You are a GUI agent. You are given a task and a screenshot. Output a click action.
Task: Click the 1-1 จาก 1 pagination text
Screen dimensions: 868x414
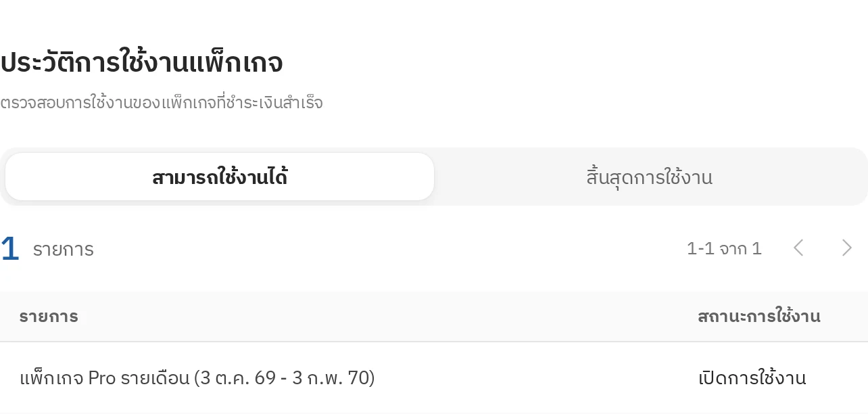[x=724, y=249]
